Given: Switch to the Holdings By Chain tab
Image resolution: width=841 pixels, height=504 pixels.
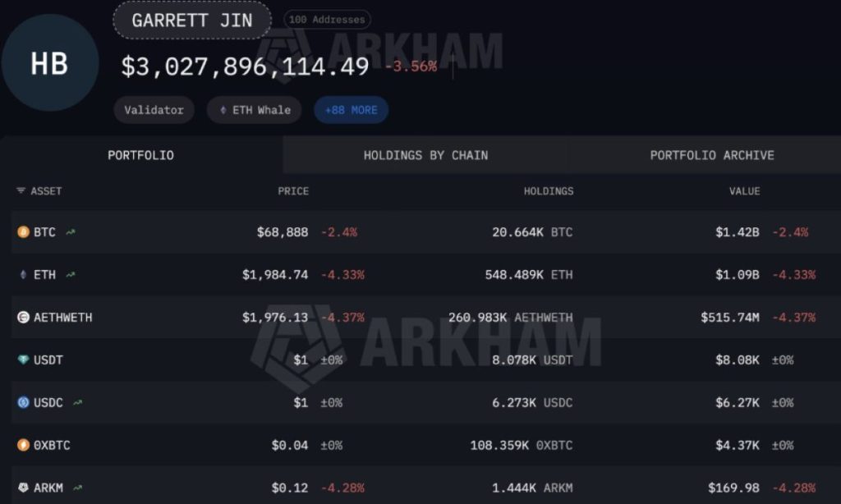Looking at the screenshot, I should tap(425, 155).
